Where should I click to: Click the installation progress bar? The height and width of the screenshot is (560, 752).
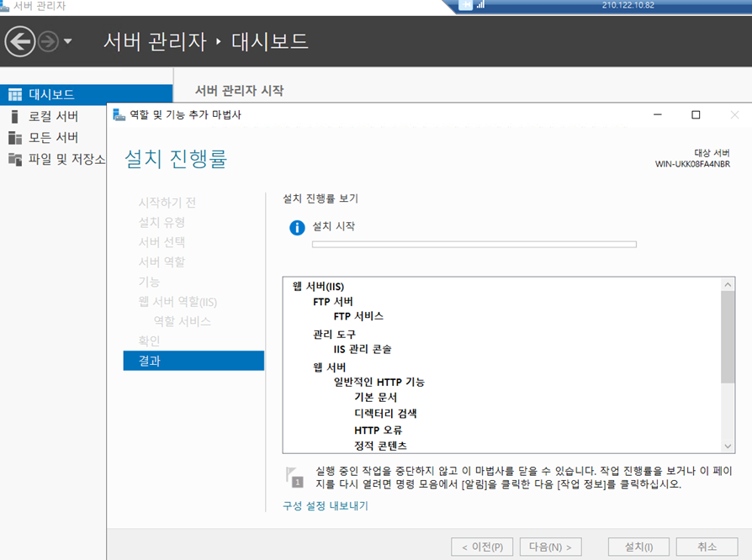474,245
